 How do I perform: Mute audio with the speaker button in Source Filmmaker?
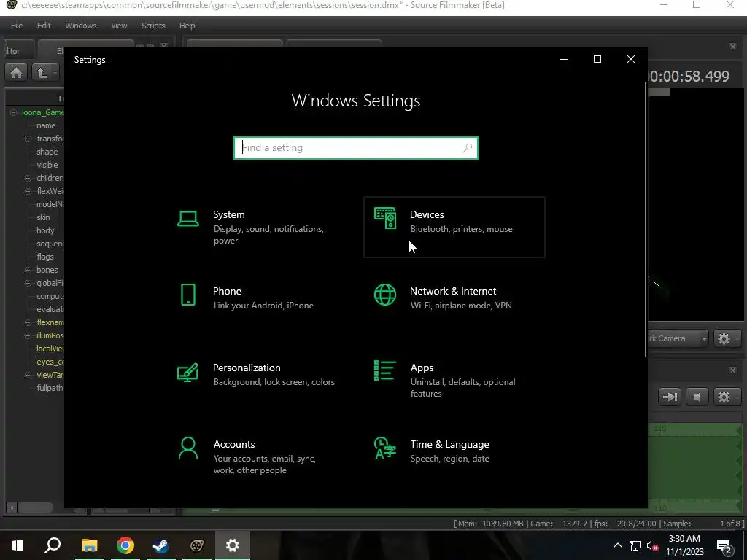coord(697,397)
